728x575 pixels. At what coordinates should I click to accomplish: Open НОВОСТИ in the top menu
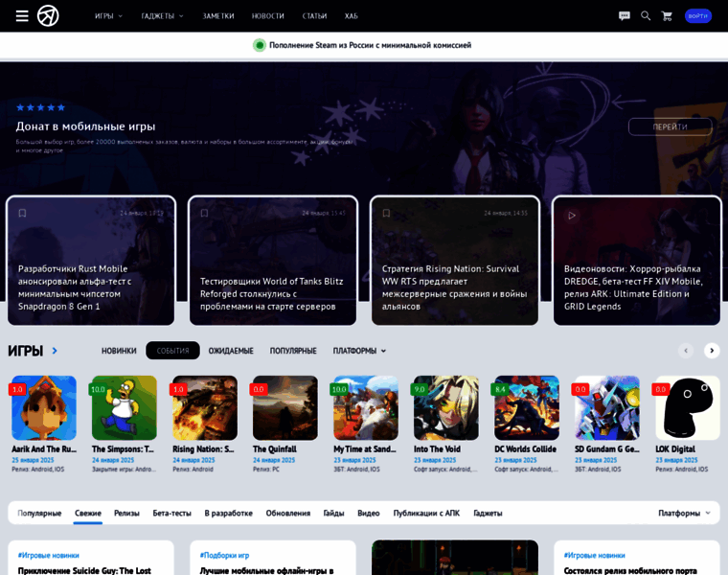point(268,15)
